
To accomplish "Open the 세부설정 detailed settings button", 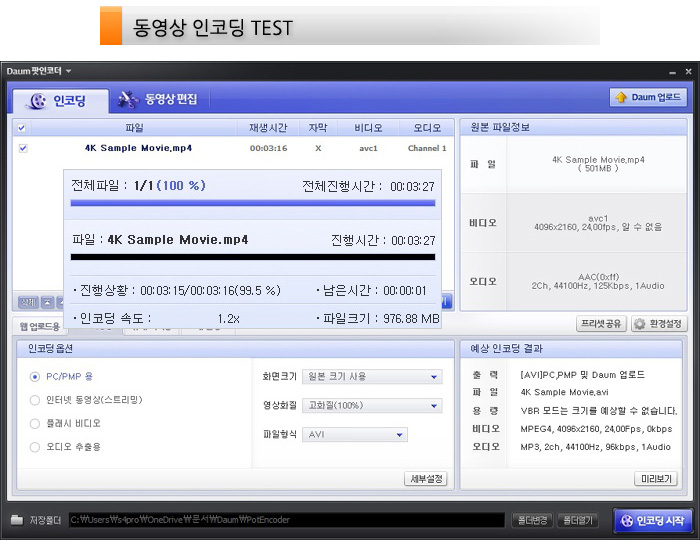I will tap(426, 479).
